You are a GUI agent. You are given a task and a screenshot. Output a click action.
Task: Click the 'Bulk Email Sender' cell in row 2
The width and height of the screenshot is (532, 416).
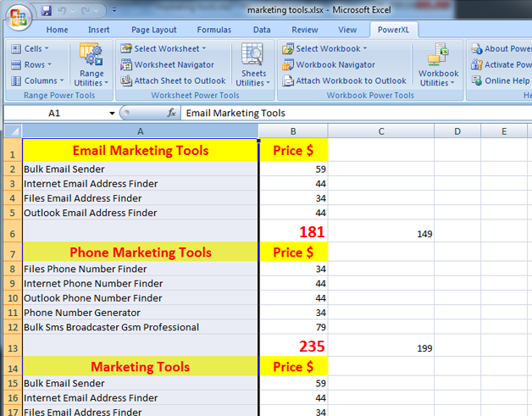point(140,169)
